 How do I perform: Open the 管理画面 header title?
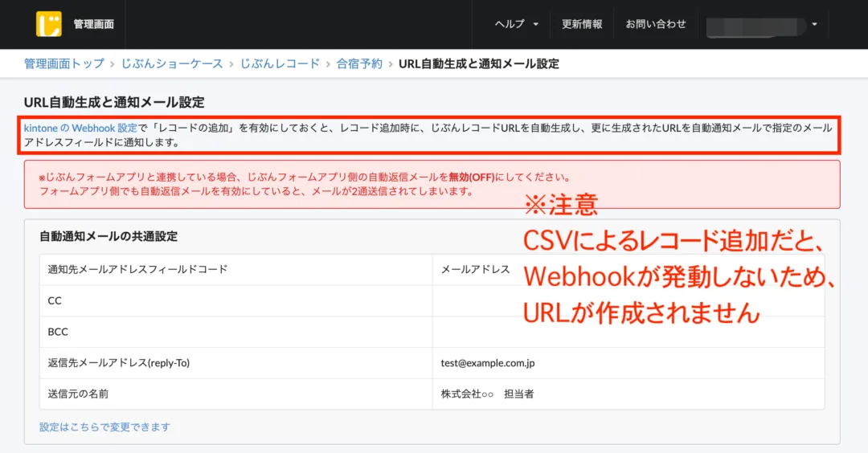pos(93,24)
